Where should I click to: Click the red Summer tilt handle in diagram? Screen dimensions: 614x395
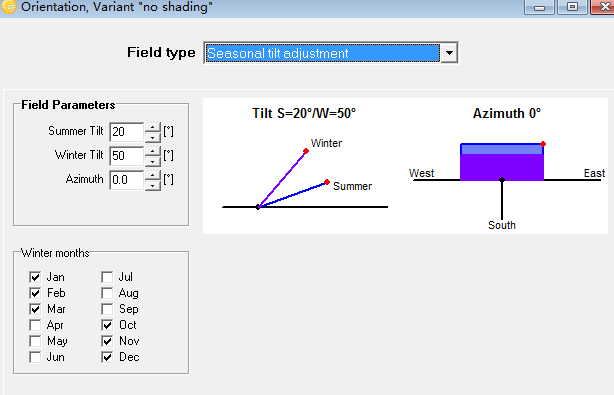pyautogui.click(x=327, y=182)
